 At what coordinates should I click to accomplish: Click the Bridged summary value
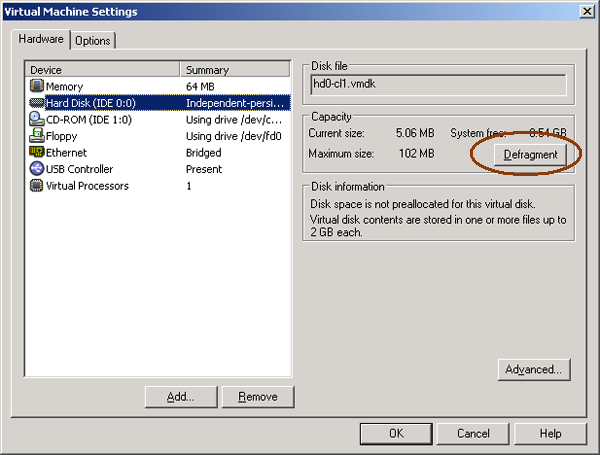pos(204,153)
